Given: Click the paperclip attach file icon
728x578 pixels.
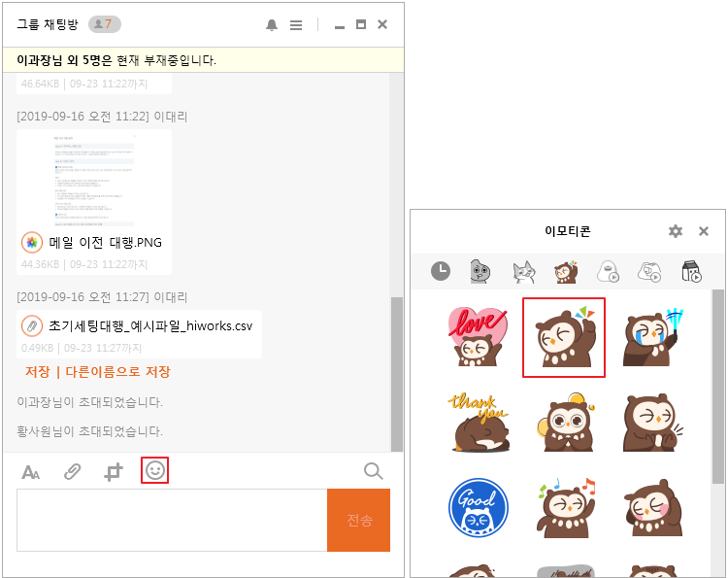Looking at the screenshot, I should (72, 471).
